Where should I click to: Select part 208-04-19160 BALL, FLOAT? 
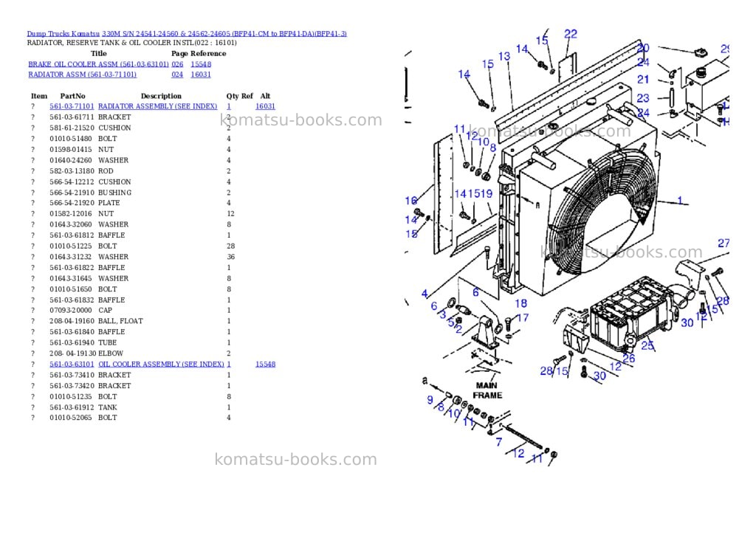click(72, 321)
